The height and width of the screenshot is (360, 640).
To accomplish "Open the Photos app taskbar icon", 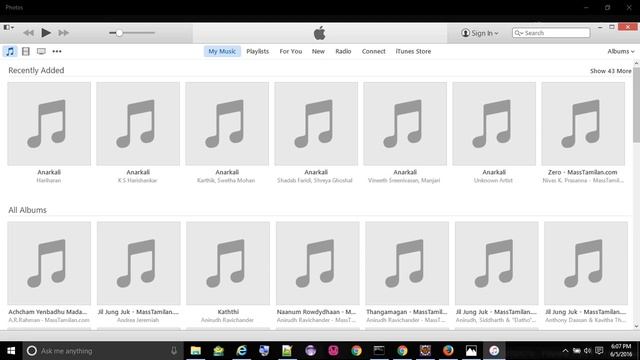I will tap(471, 351).
